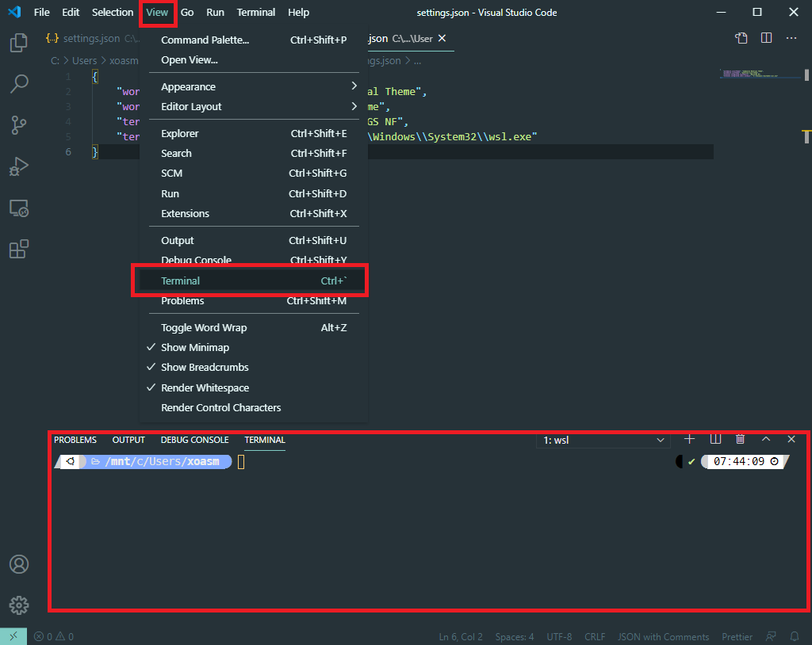Open the Search activity bar icon
The image size is (812, 645).
[x=19, y=83]
